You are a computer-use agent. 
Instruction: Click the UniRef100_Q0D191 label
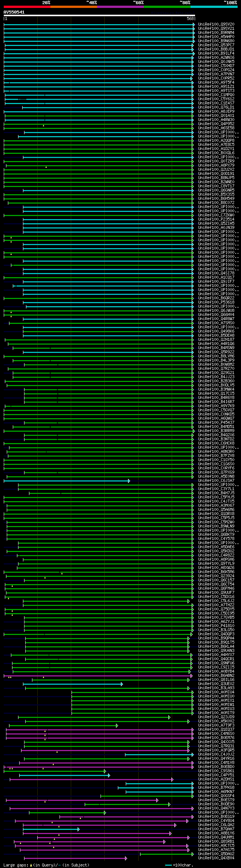coord(216,173)
